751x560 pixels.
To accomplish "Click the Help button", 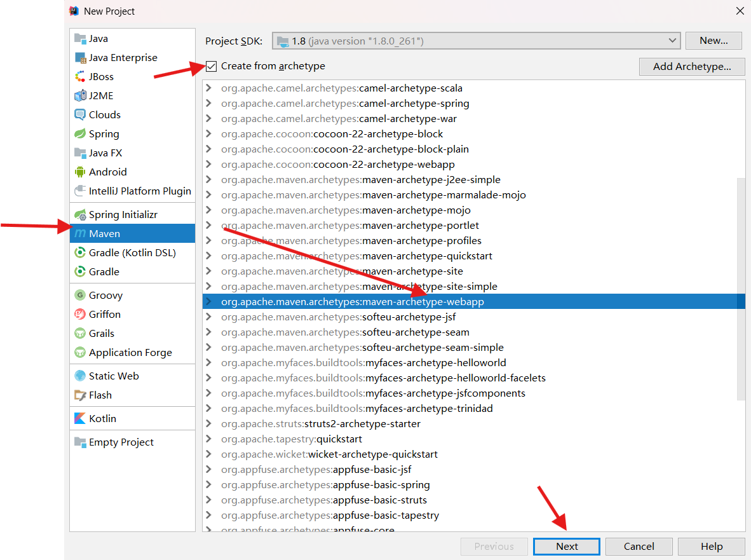I will [x=712, y=547].
